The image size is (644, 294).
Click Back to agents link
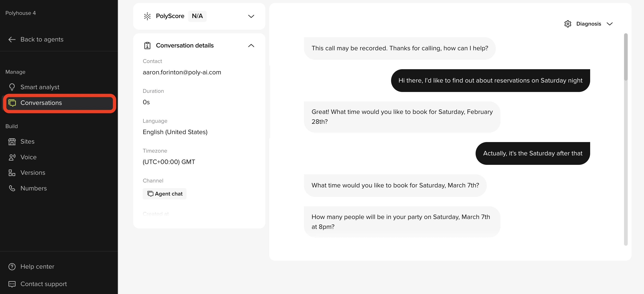coord(42,39)
